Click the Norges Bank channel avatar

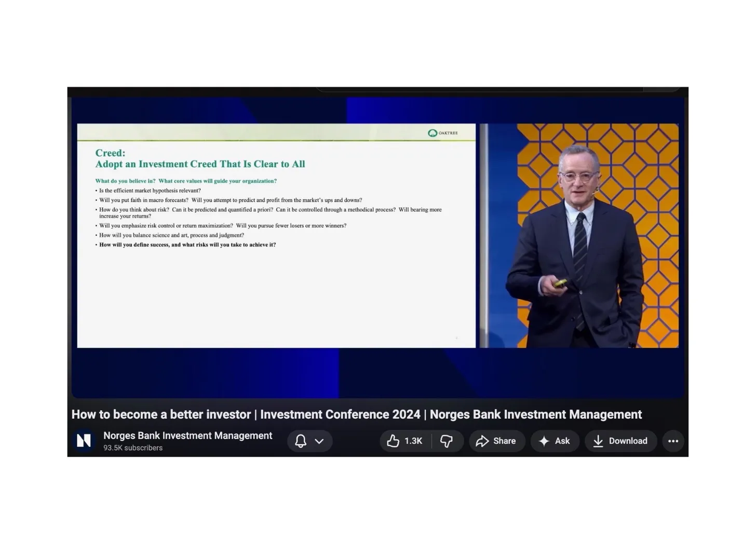[84, 440]
